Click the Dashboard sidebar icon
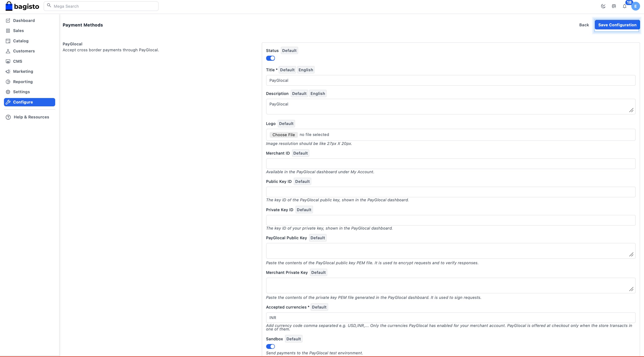 (x=8, y=21)
